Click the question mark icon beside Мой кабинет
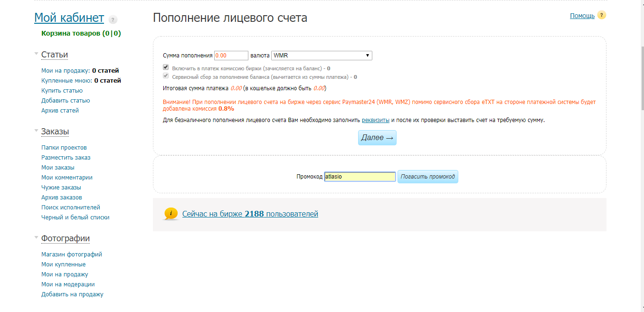 coord(113,19)
